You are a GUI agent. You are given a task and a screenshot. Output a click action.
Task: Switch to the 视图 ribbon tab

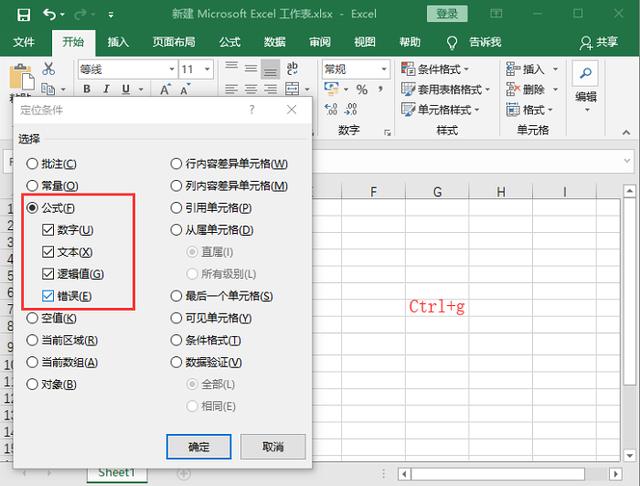pyautogui.click(x=365, y=42)
